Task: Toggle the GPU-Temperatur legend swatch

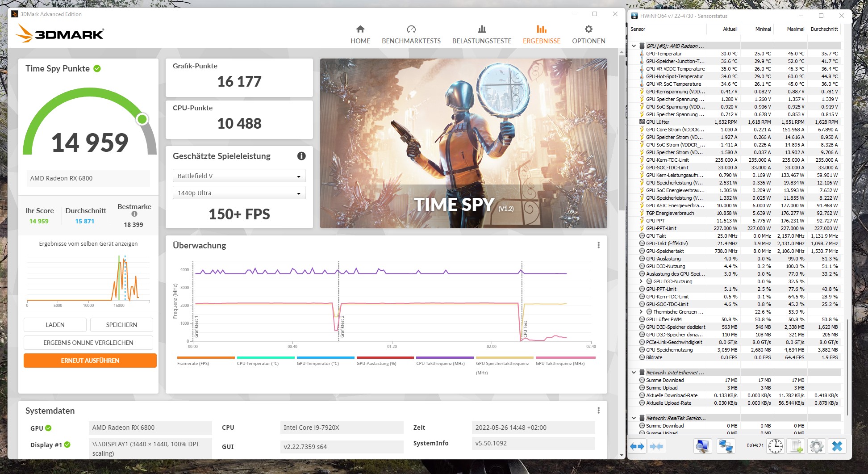Action: pos(325,357)
